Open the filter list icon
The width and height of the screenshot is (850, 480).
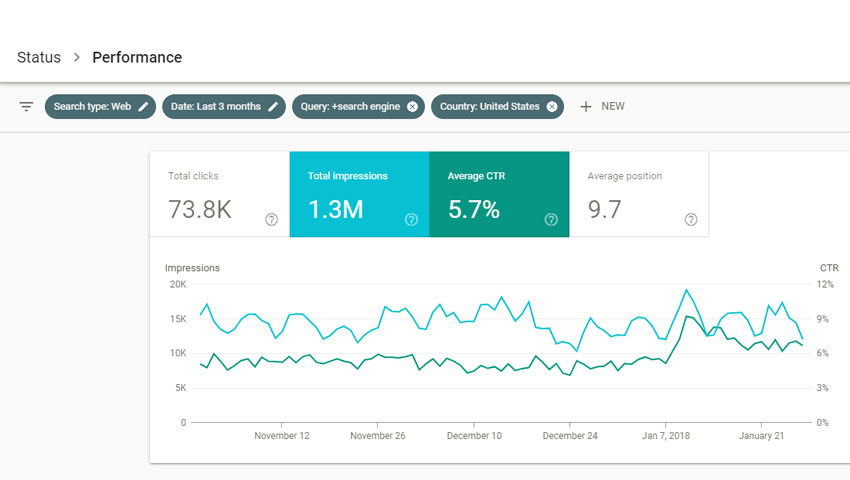tap(26, 107)
